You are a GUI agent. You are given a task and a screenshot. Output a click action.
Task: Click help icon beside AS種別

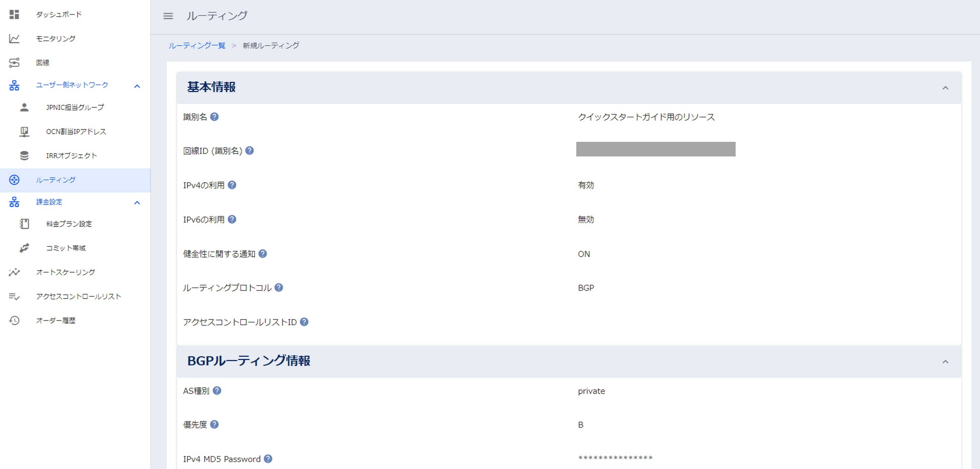[x=217, y=391]
